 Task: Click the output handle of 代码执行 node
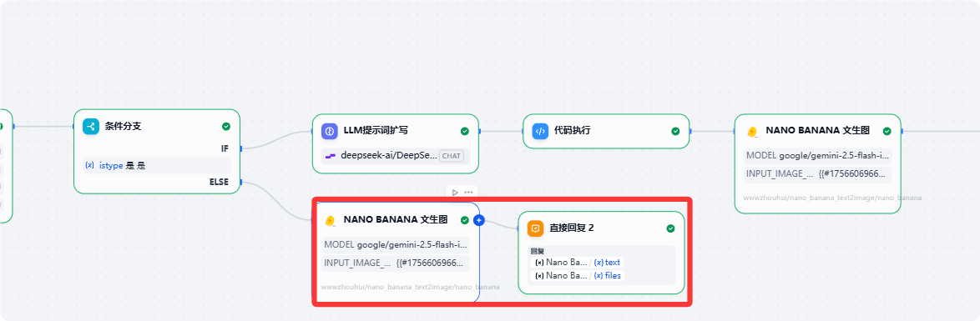690,131
